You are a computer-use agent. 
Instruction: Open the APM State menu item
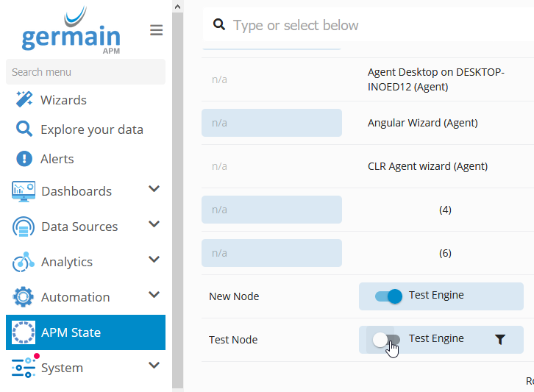tap(71, 332)
